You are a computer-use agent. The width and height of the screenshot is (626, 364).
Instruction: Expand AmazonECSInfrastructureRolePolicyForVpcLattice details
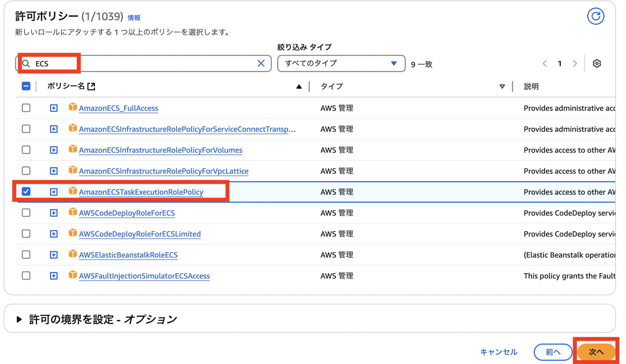tap(54, 171)
